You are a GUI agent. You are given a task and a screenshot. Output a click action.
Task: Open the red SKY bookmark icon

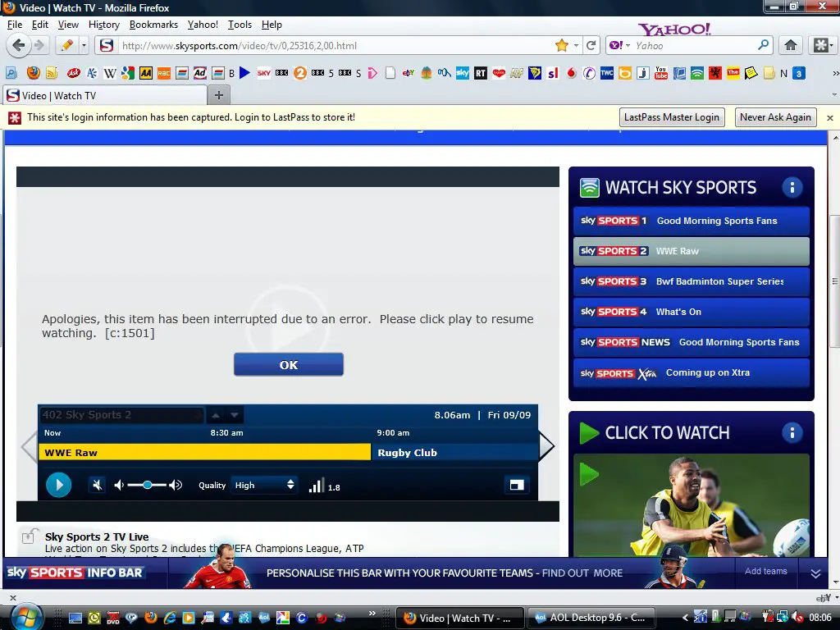point(263,73)
